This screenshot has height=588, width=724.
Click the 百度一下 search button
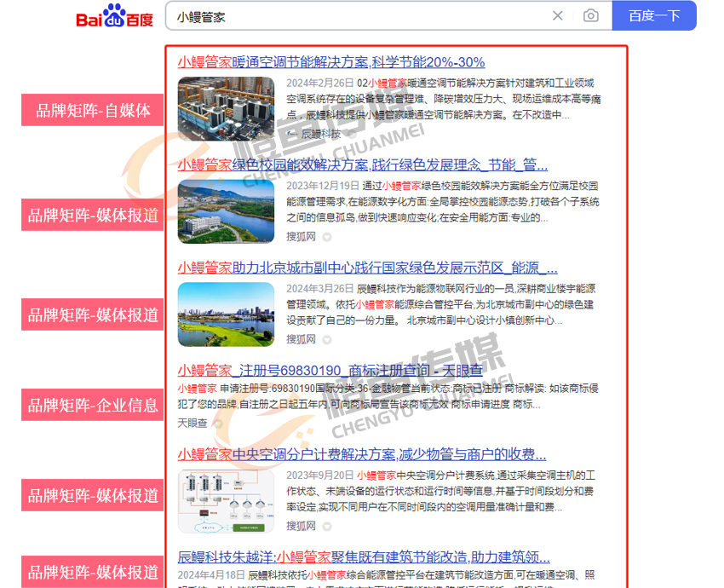654,15
